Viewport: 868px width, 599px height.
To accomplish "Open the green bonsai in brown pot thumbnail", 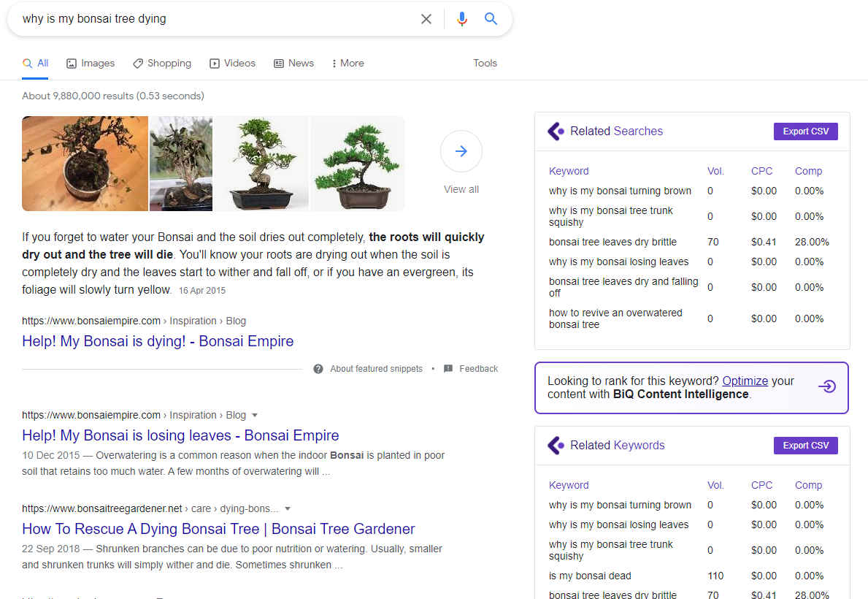I will click(x=358, y=164).
